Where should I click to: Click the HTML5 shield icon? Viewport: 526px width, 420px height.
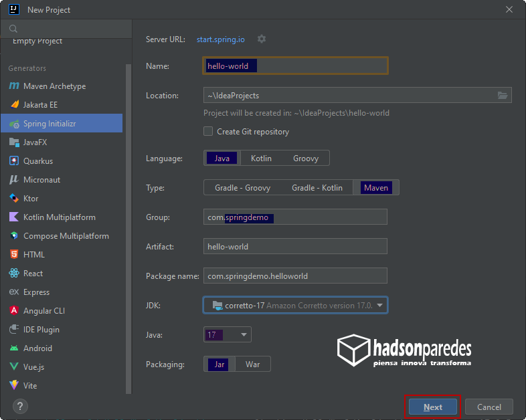pyautogui.click(x=14, y=254)
